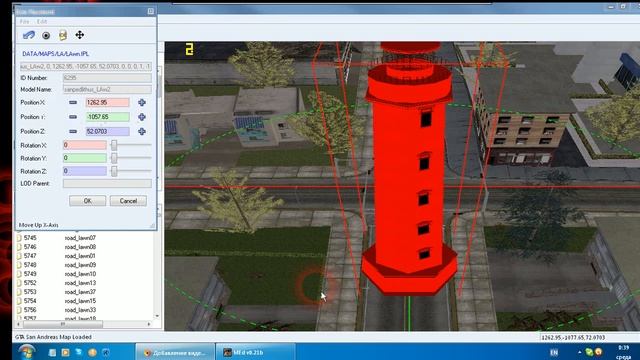Switch to the Firefox taskbar button
The width and height of the screenshot is (640, 360).
coord(176,352)
